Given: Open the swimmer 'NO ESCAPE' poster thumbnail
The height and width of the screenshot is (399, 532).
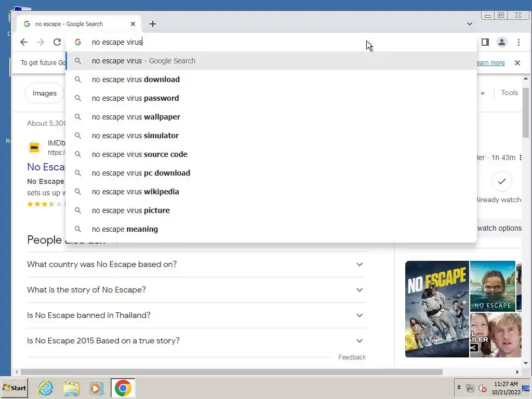Looking at the screenshot, I should tap(493, 286).
